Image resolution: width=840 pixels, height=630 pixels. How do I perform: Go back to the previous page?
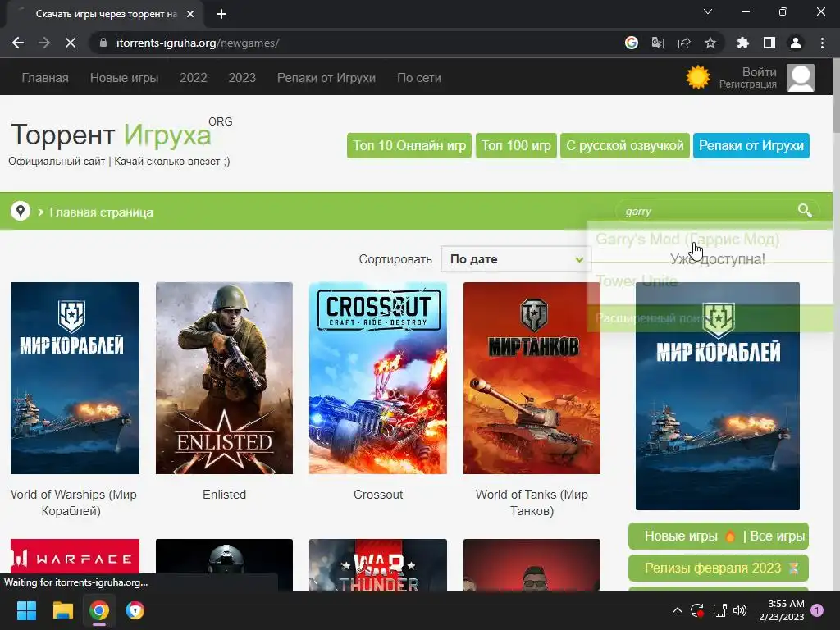coord(18,43)
